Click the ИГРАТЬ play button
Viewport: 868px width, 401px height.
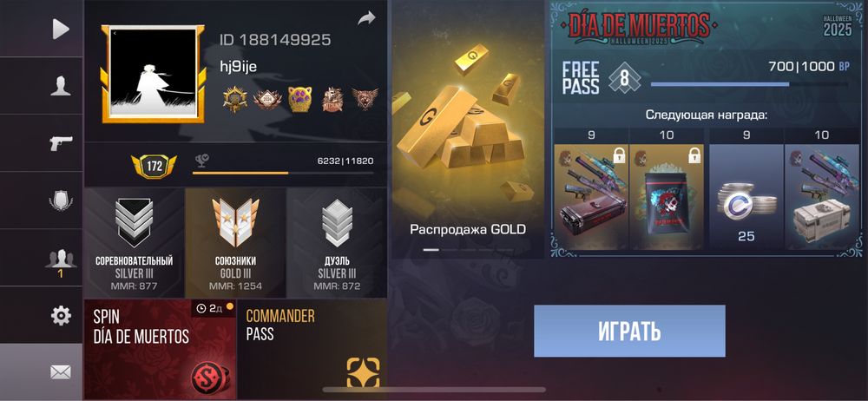(629, 331)
